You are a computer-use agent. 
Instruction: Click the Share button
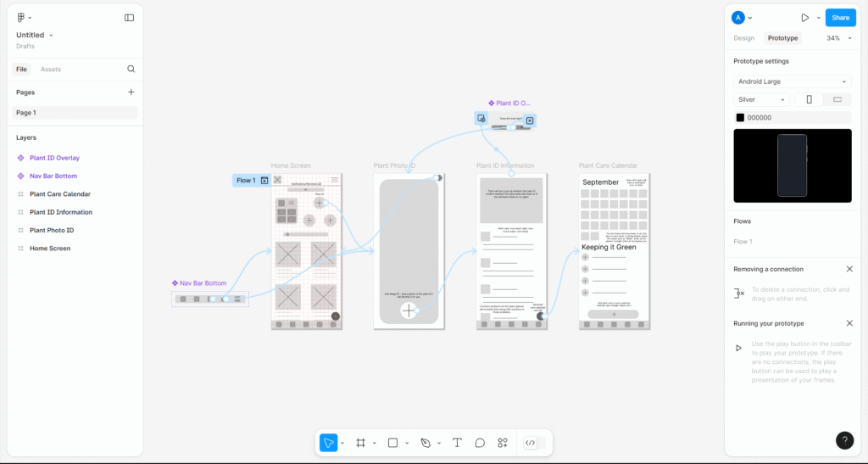840,17
